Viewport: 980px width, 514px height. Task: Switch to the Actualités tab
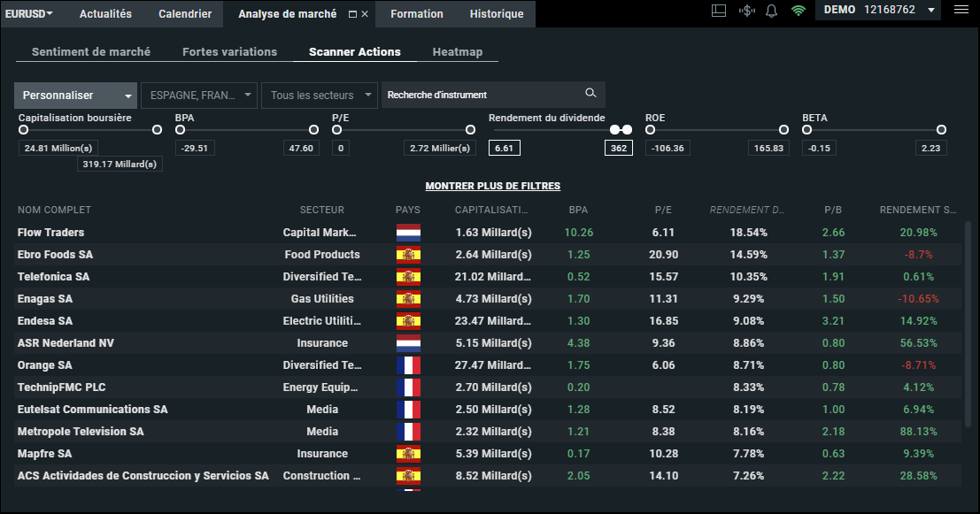pyautogui.click(x=105, y=14)
